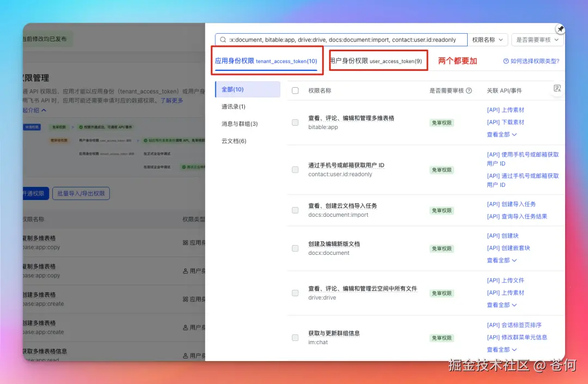Image resolution: width=588 pixels, height=384 pixels.
Task: Select all permissions via header checkbox
Action: tap(295, 91)
